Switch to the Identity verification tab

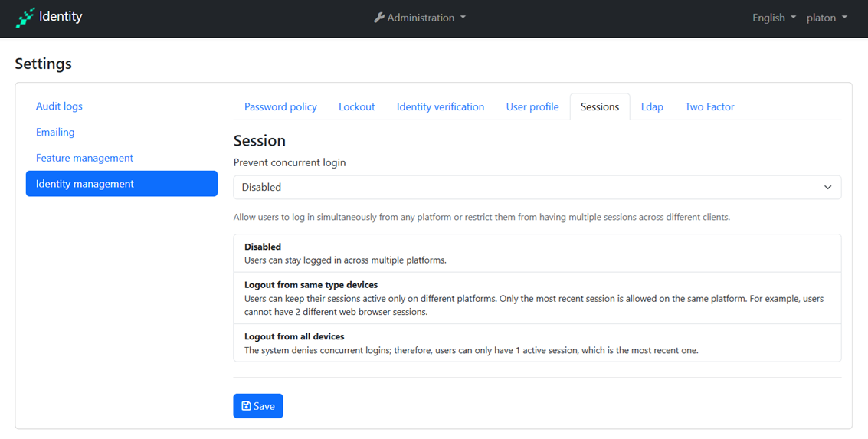pos(440,106)
